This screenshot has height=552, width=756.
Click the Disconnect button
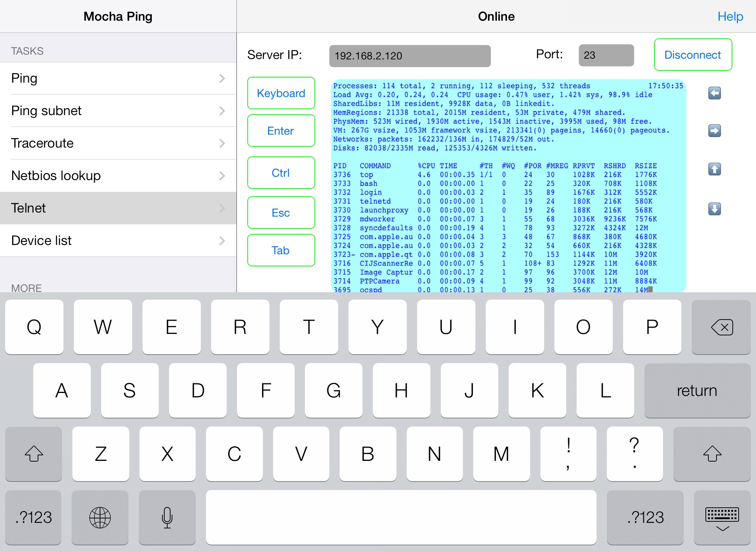[x=693, y=55]
